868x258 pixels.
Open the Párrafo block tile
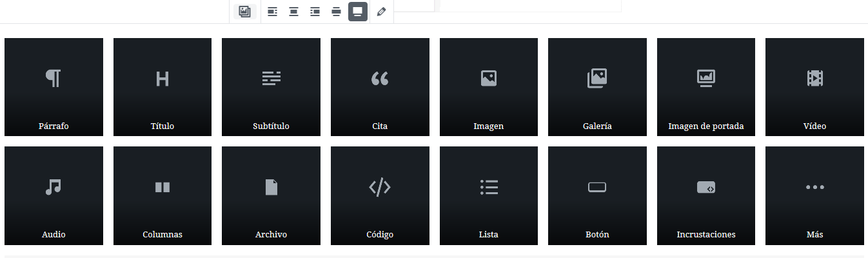54,87
